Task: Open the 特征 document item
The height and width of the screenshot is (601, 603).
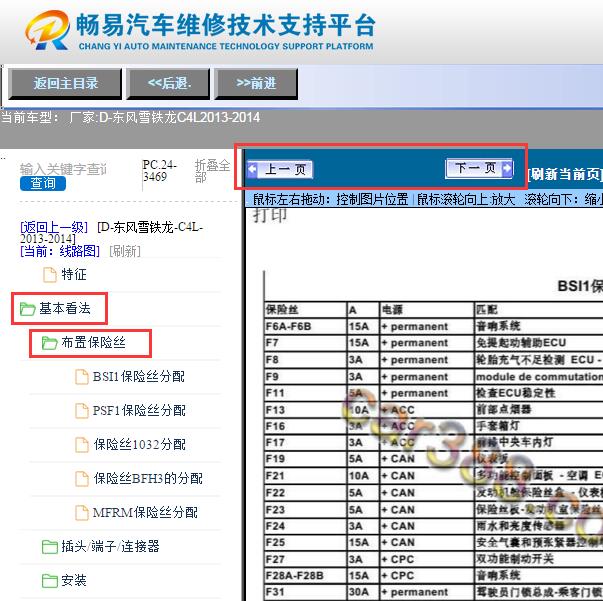Action: coord(74,275)
